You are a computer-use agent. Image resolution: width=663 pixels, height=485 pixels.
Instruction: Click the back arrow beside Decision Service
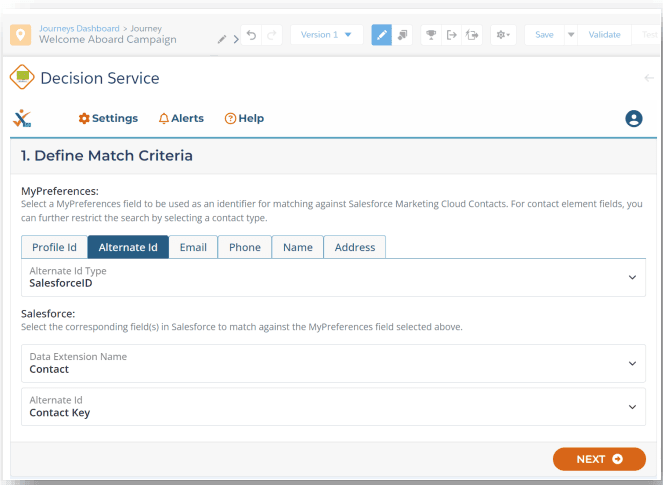coord(649,78)
